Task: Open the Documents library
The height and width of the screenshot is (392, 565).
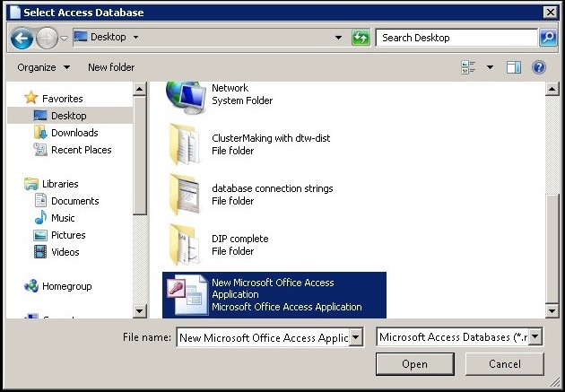Action: (x=75, y=201)
